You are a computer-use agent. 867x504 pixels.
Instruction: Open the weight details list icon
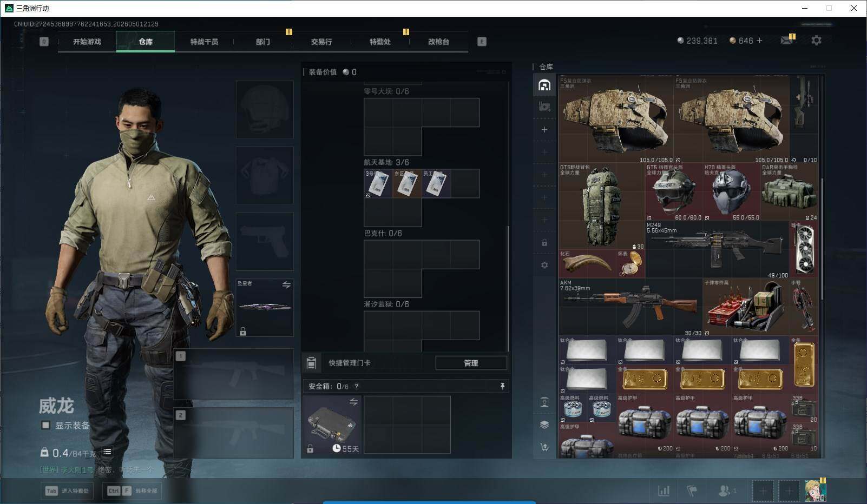click(x=107, y=452)
